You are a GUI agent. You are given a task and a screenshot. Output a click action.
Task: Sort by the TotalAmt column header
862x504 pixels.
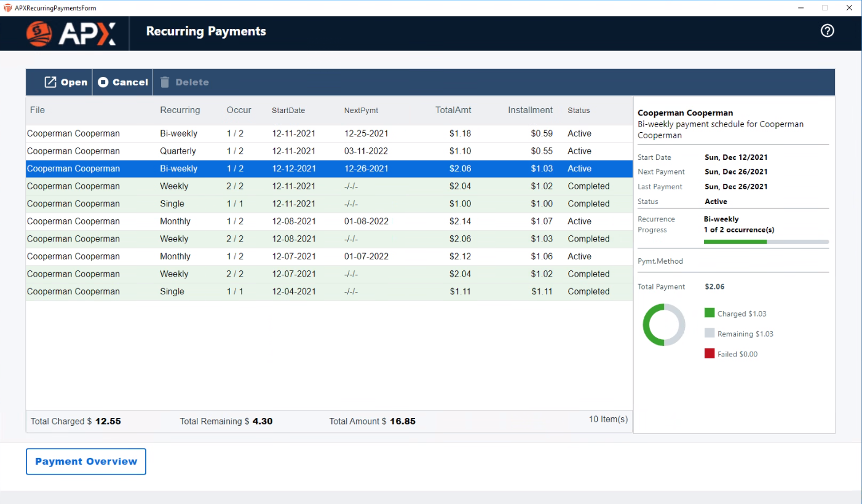point(454,110)
